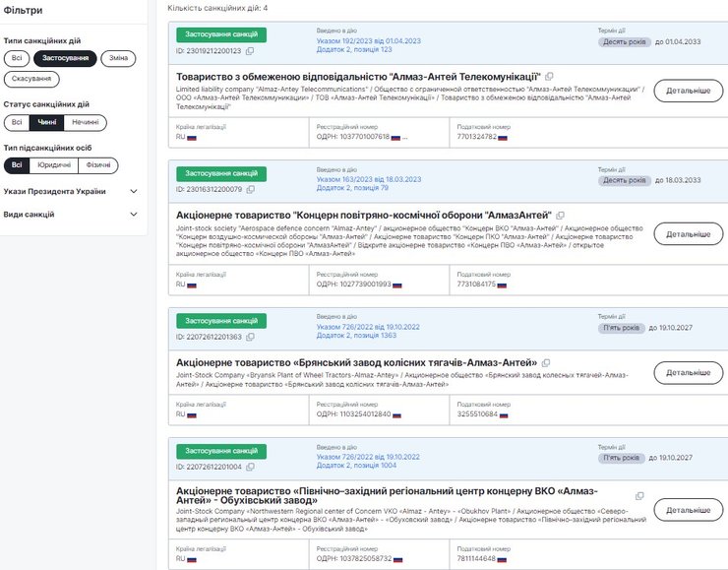Show all action types via "Всі"

16,58
